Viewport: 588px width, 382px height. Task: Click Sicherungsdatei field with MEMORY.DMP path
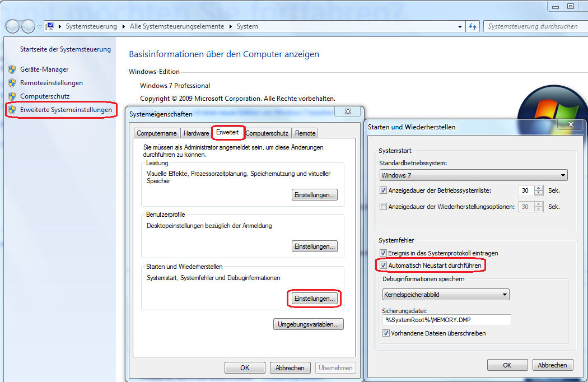tap(447, 320)
